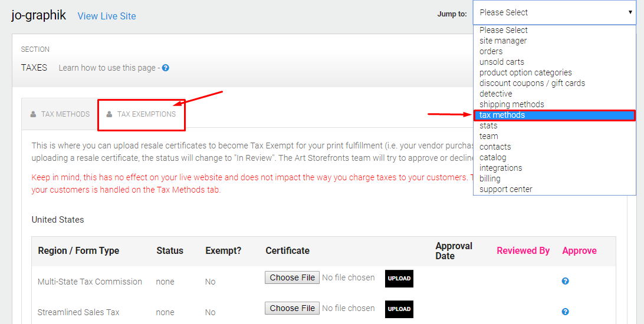Image resolution: width=644 pixels, height=324 pixels.
Task: Select 'billing' from the Jump to list
Action: [489, 178]
